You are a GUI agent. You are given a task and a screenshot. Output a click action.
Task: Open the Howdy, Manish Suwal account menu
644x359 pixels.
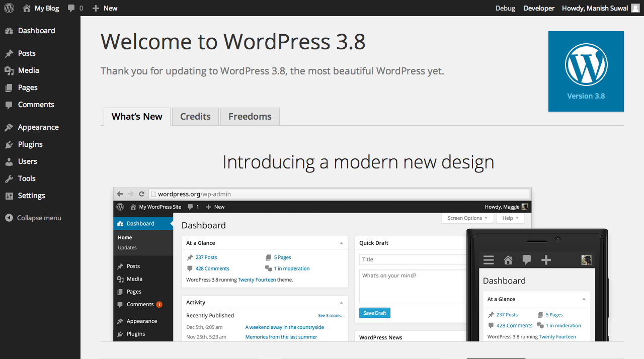click(x=600, y=8)
